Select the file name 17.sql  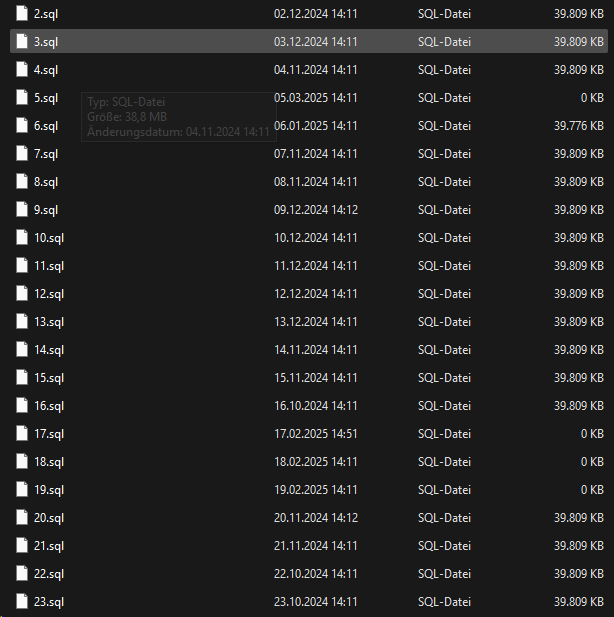49,434
